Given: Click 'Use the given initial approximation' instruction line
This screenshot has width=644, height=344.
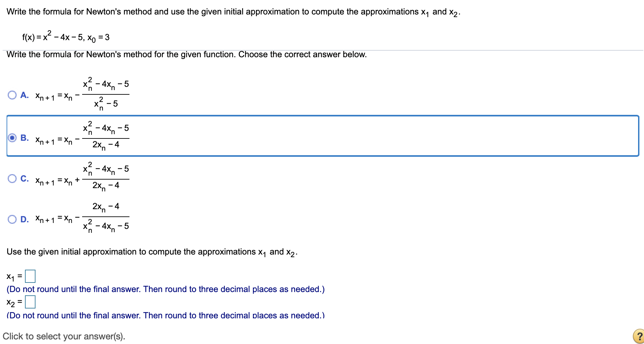Looking at the screenshot, I should tap(152, 252).
